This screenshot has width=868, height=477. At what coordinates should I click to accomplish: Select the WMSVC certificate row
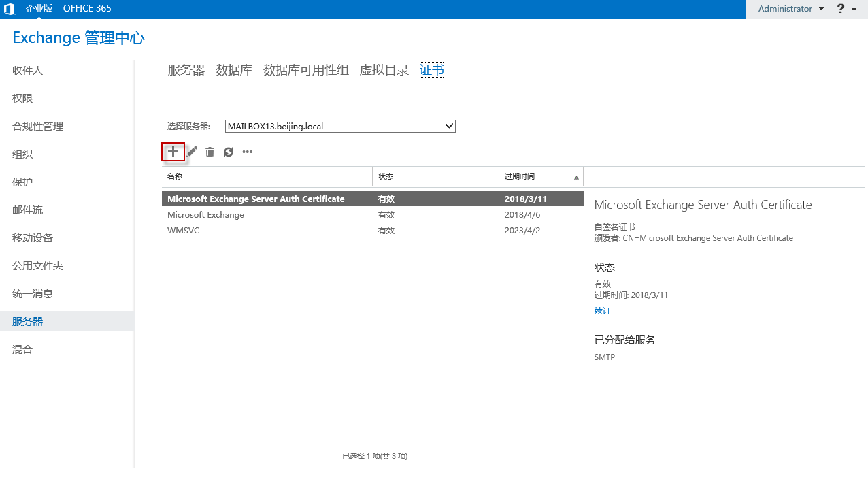pos(373,231)
